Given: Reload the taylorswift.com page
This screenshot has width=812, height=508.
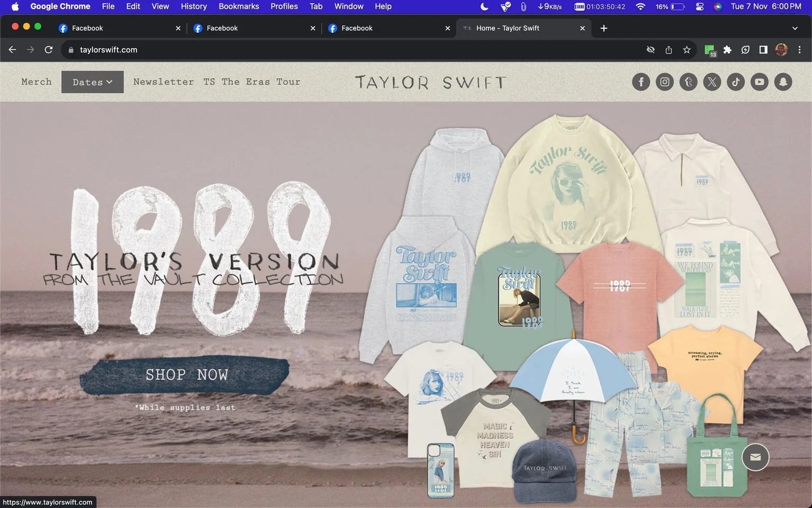Looking at the screenshot, I should pos(49,50).
